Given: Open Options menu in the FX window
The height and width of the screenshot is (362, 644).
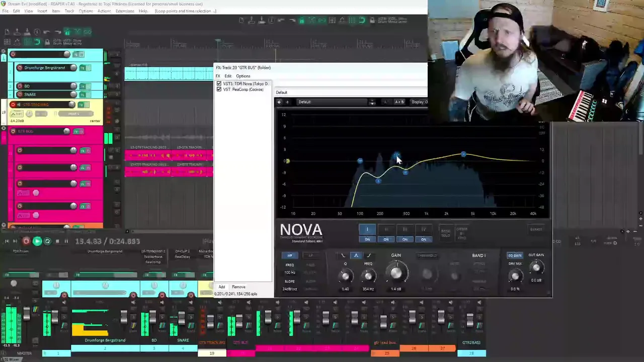Looking at the screenshot, I should click(x=243, y=76).
